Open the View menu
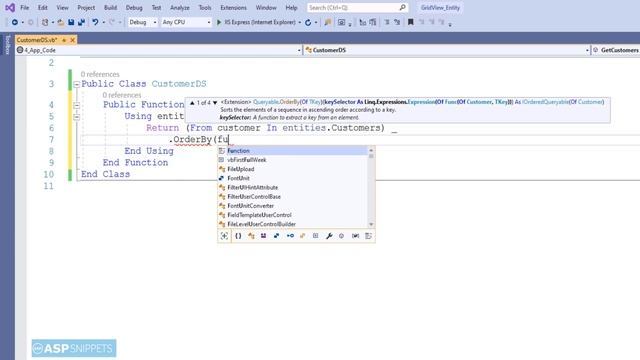Image resolution: width=640 pixels, height=360 pixels. [62, 8]
